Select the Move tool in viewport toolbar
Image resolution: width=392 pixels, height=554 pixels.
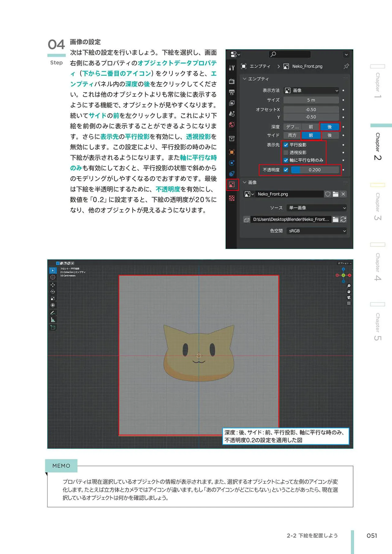pyautogui.click(x=53, y=285)
